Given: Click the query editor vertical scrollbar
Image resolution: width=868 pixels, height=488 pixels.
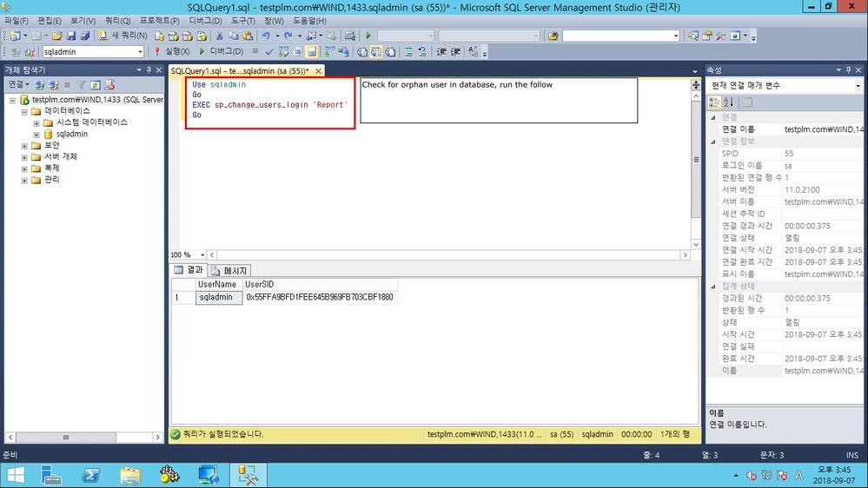Looking at the screenshot, I should tap(696, 170).
